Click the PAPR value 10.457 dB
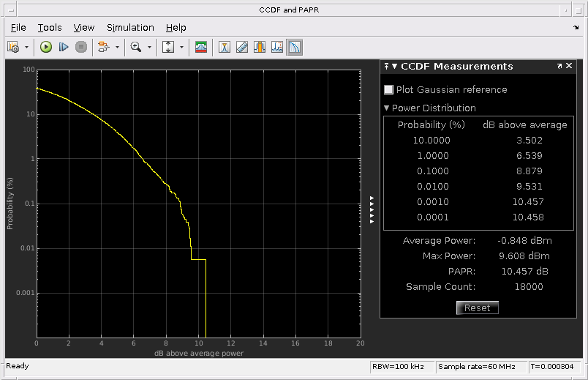Screen dimensions: 588x380 (524, 272)
